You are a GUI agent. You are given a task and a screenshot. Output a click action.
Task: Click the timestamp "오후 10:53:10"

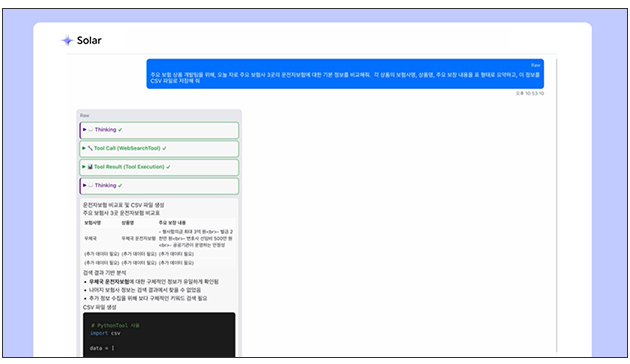[530, 93]
